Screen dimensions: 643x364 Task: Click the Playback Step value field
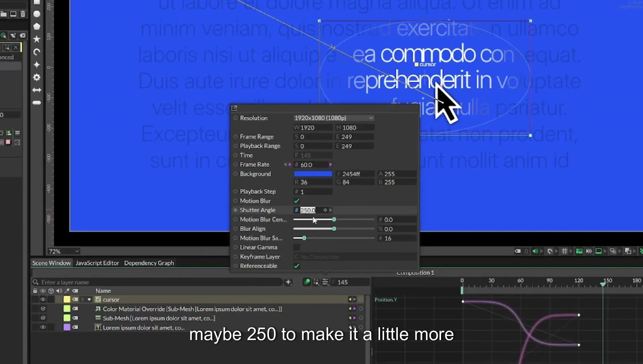(x=313, y=192)
